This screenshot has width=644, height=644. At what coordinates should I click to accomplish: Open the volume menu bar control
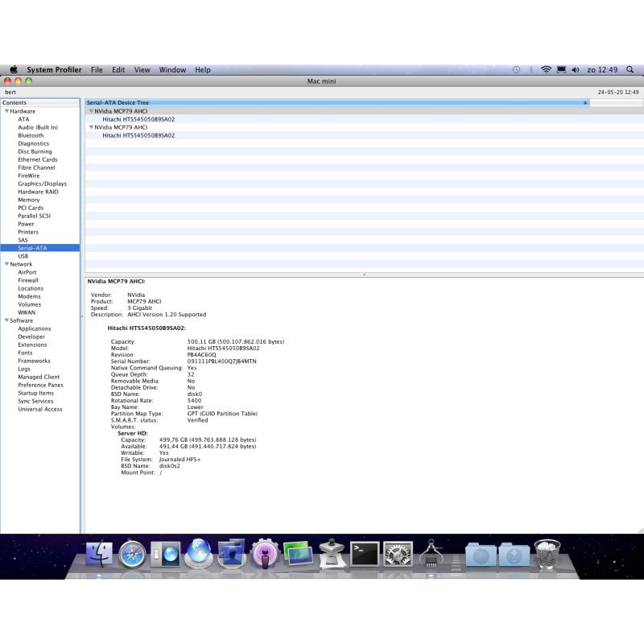pyautogui.click(x=576, y=70)
